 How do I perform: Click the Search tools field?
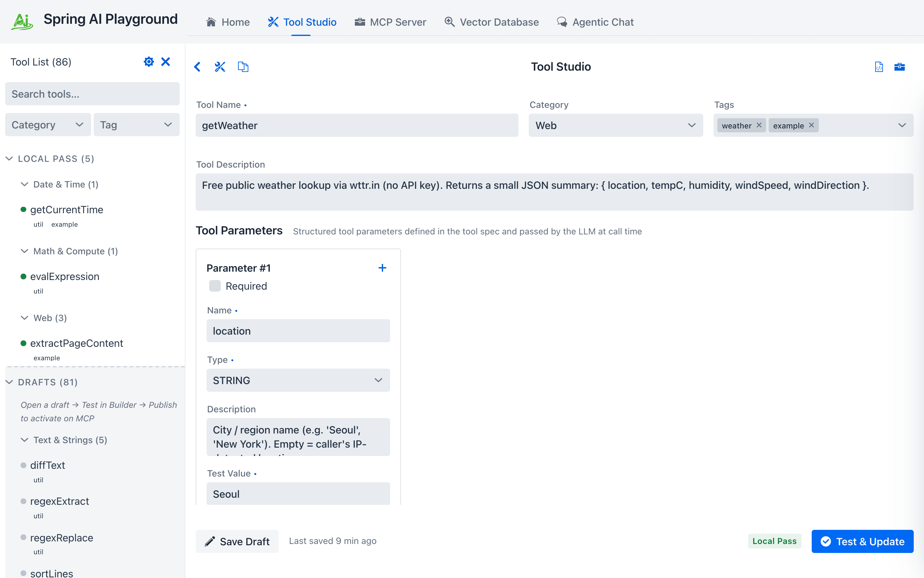(92, 94)
